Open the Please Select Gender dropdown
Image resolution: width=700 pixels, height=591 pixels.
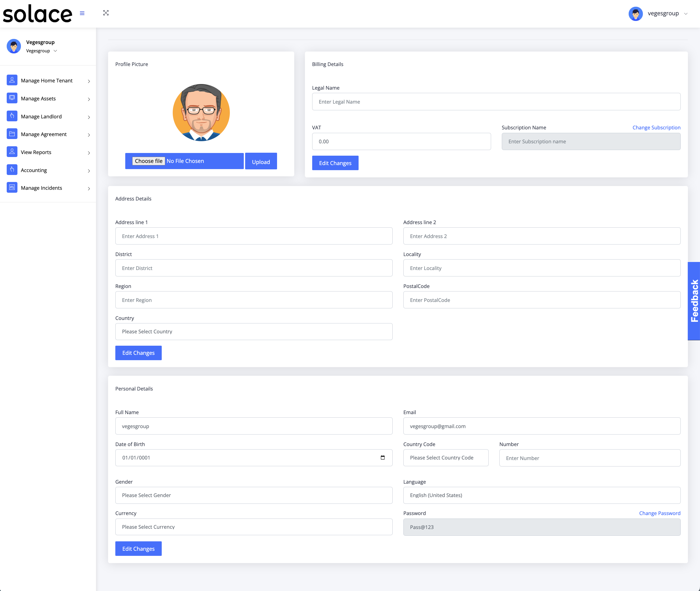pos(253,495)
